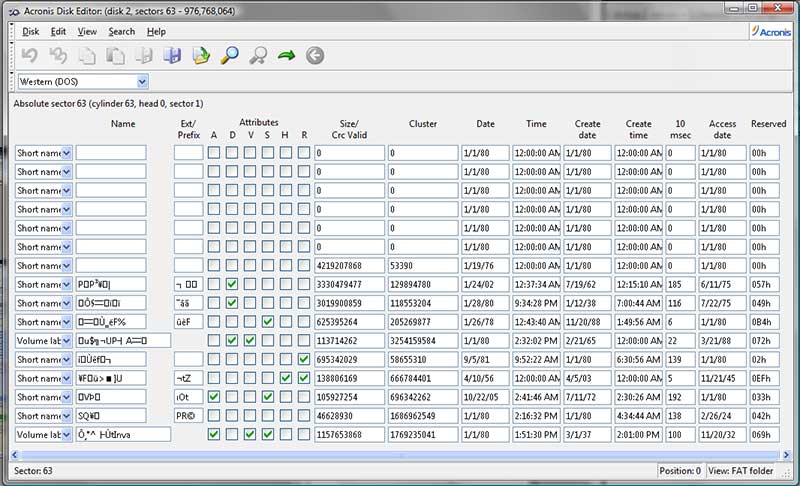Click Create date field showing 7/19/62
Viewport: 800px width, 486px height.
pyautogui.click(x=587, y=285)
